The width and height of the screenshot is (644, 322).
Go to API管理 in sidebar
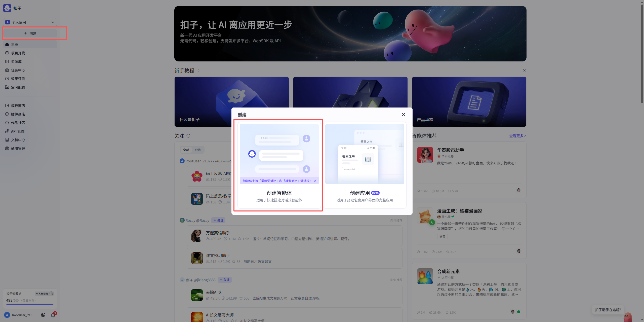click(17, 131)
